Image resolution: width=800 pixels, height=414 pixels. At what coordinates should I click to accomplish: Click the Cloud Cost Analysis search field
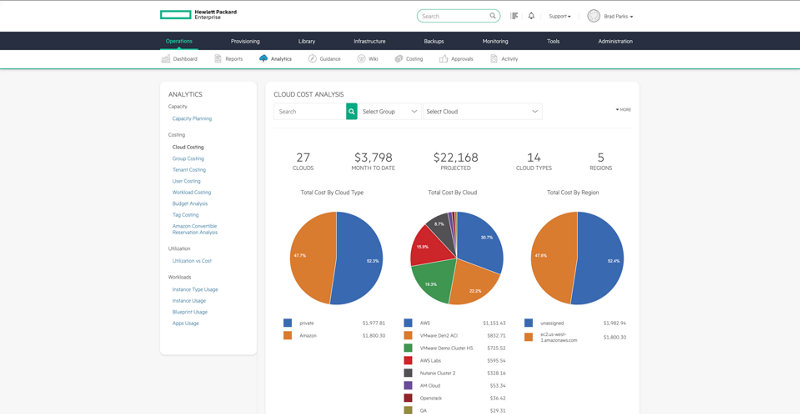click(x=309, y=111)
